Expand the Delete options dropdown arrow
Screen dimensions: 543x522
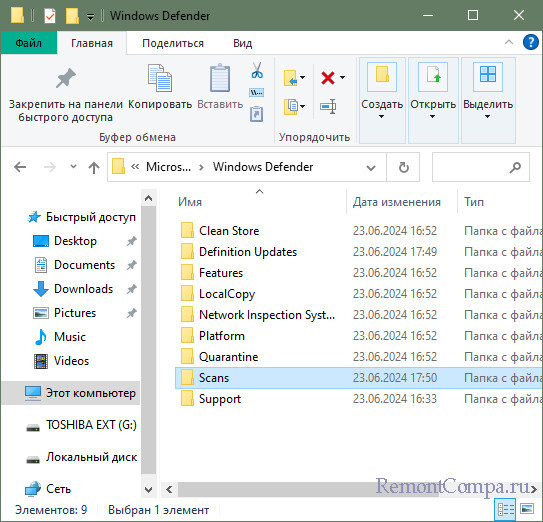[x=342, y=78]
